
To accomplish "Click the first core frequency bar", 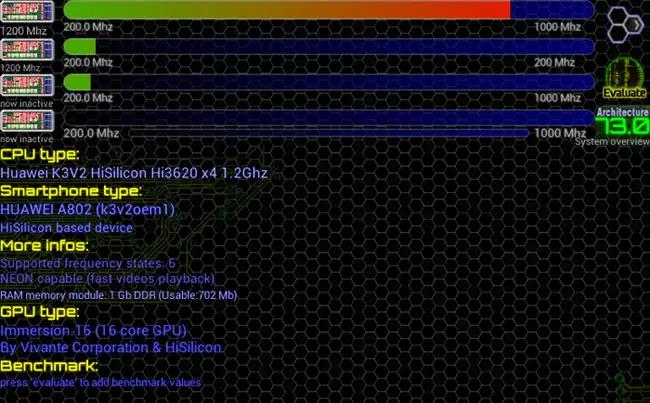I will click(x=329, y=10).
